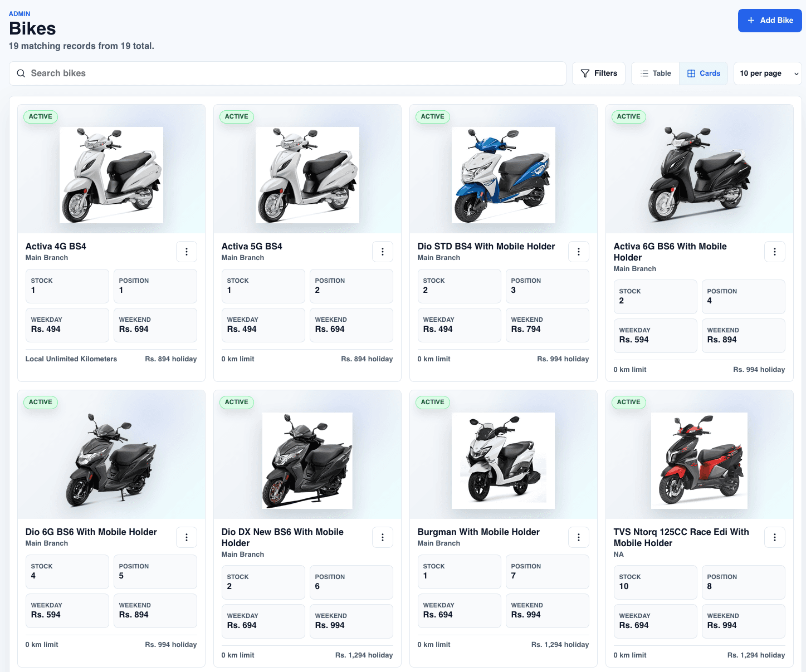This screenshot has width=806, height=672.
Task: Focus the Search bikes field
Action: (287, 73)
